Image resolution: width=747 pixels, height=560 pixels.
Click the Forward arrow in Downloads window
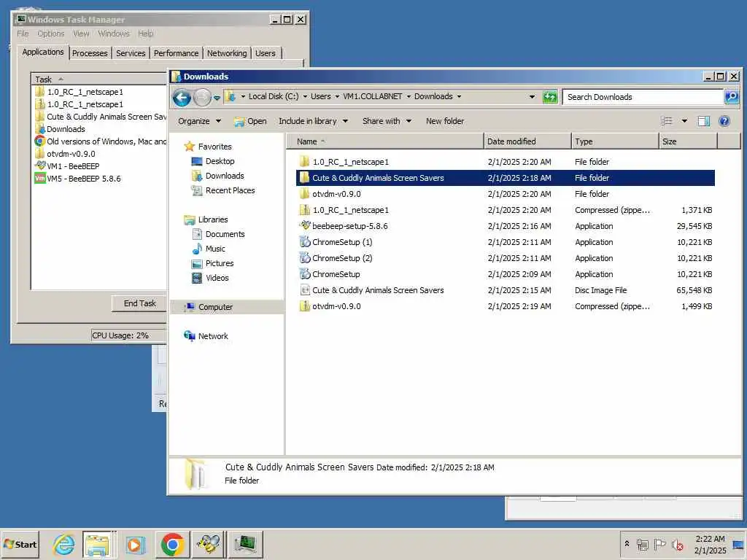pos(202,97)
